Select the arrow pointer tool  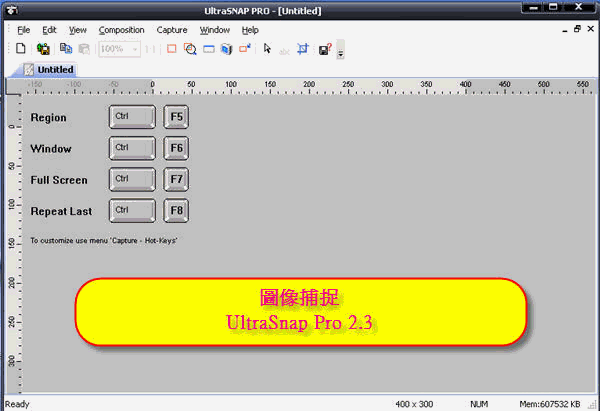coord(267,48)
